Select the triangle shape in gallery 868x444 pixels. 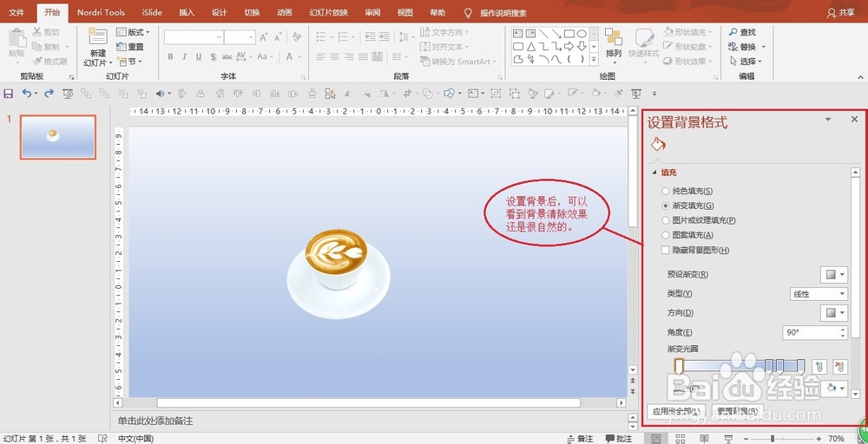[x=531, y=47]
